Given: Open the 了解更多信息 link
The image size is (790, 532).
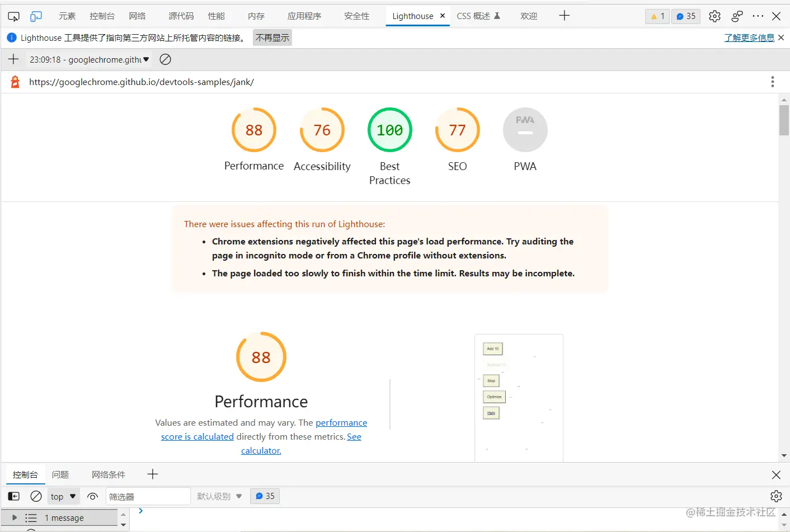Looking at the screenshot, I should [x=749, y=37].
